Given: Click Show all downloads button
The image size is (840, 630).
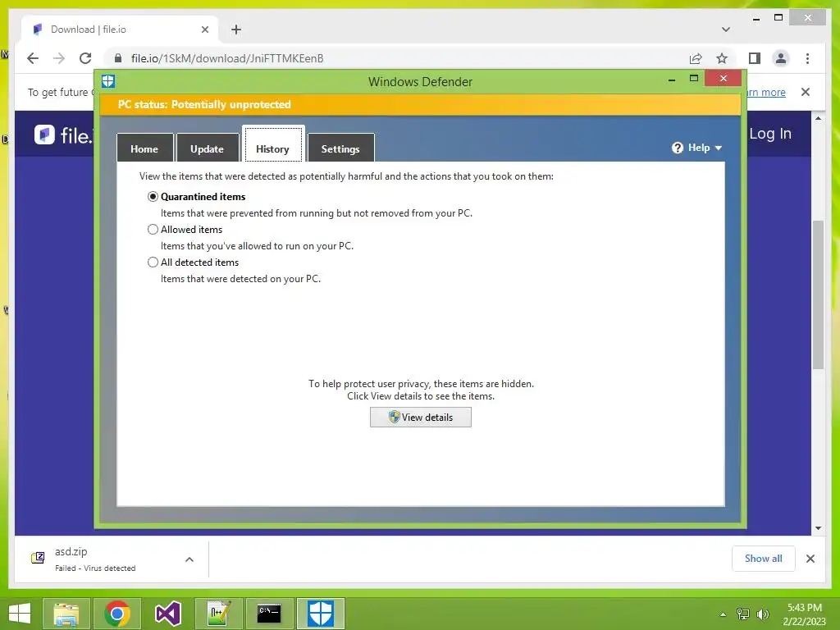Looking at the screenshot, I should pos(764,558).
